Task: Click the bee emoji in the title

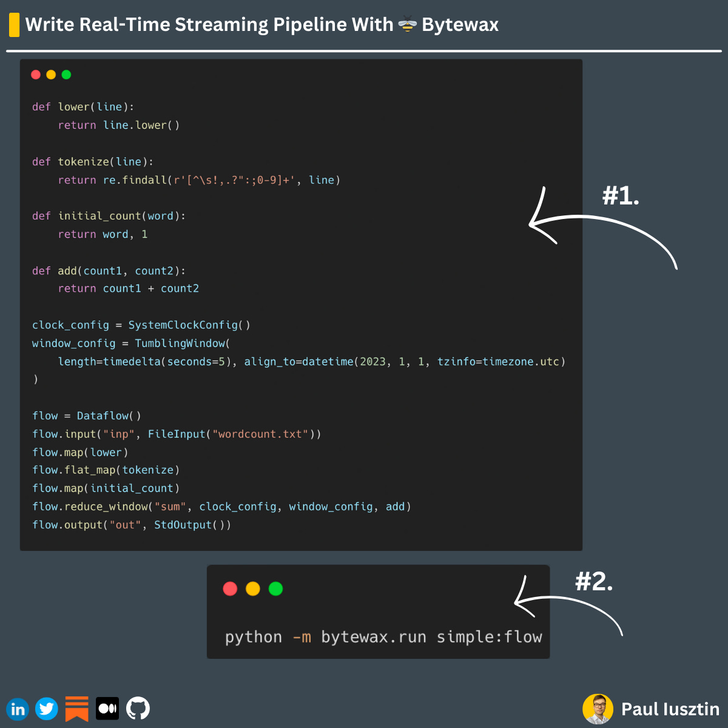Action: pyautogui.click(x=407, y=24)
